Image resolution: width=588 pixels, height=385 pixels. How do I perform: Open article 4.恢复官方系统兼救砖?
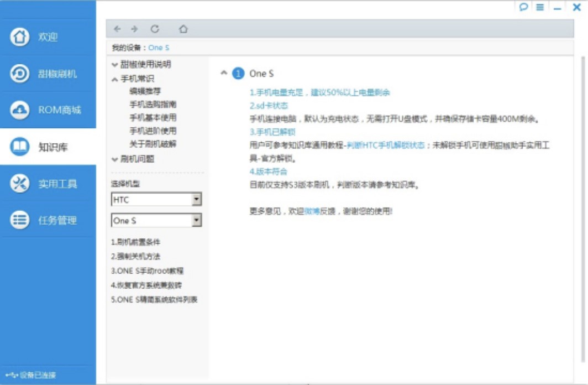[146, 285]
